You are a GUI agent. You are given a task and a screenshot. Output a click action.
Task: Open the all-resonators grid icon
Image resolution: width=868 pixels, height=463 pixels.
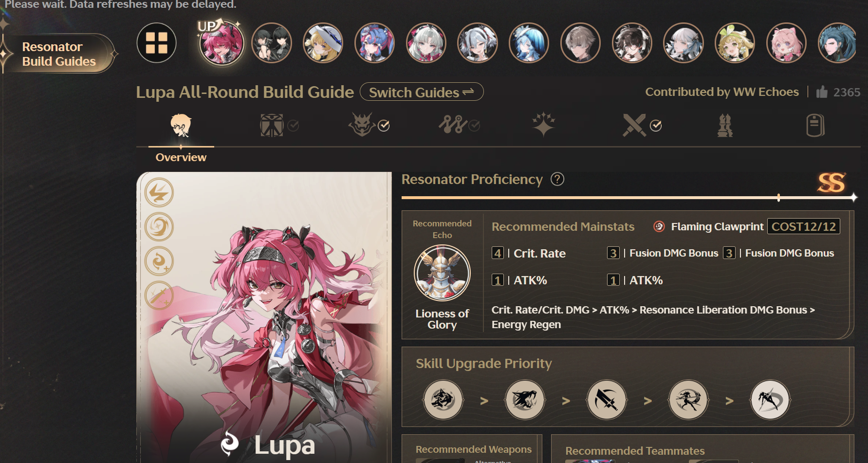pyautogui.click(x=156, y=43)
